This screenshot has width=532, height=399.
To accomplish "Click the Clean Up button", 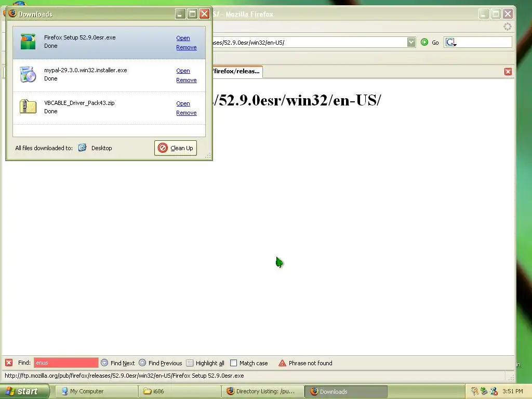I will point(176,148).
